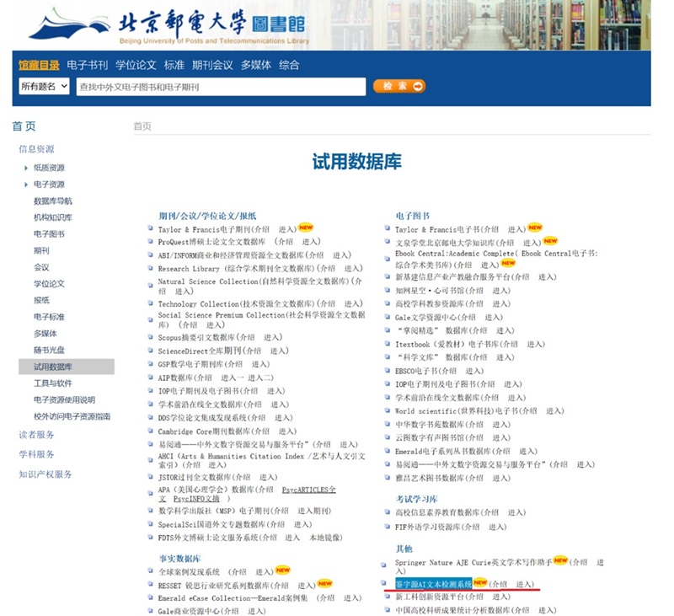The height and width of the screenshot is (616, 674).
Task: Click 进入 for 全球案例发现系统
Action: point(264,571)
